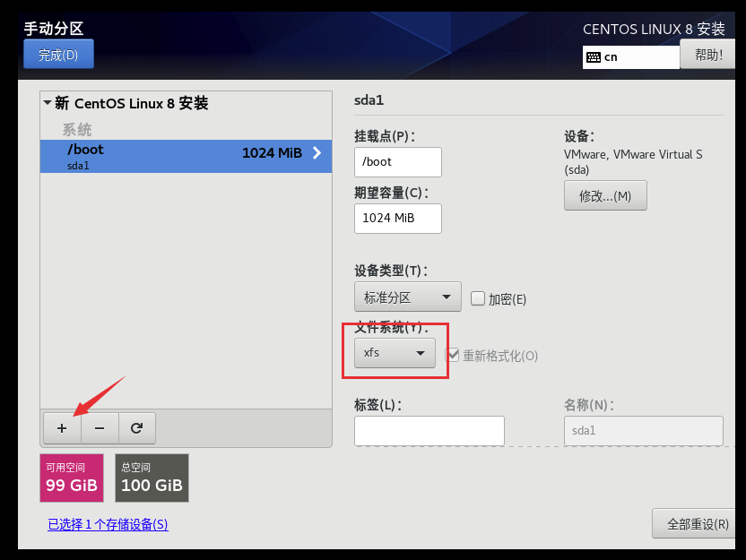Click the CENTOS LINUX 8 安装 title text
Image resolution: width=746 pixels, height=560 pixels.
coord(654,29)
